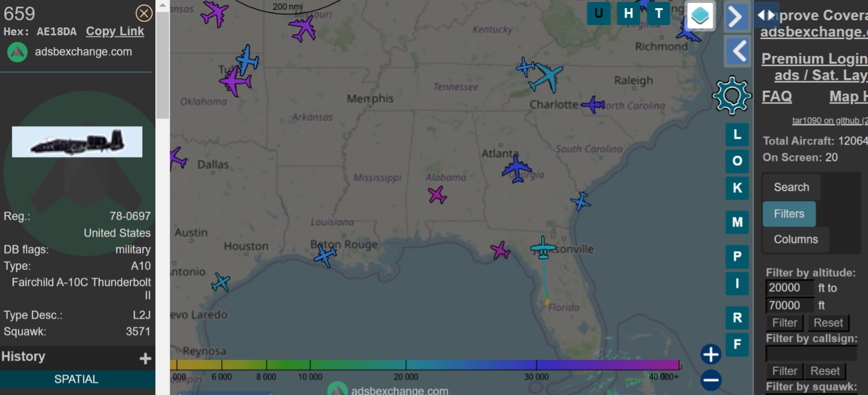This screenshot has height=395, width=868.
Task: Click the R map button
Action: (737, 318)
